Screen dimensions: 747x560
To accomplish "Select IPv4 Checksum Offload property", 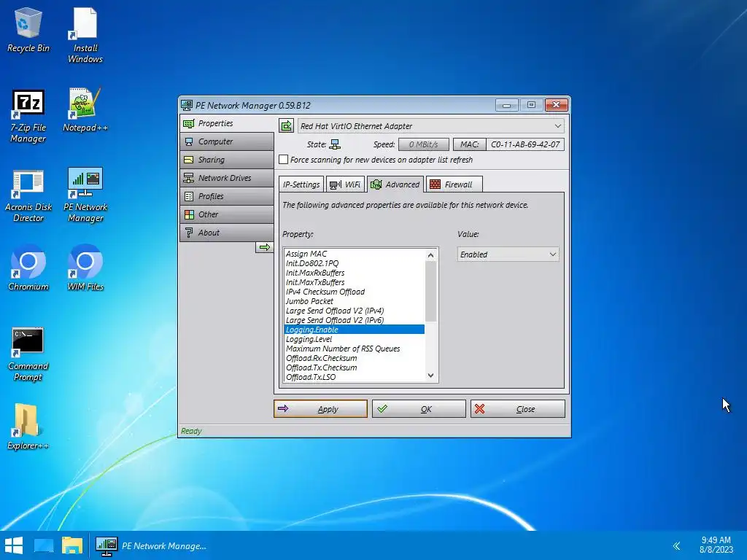I will (x=354, y=292).
